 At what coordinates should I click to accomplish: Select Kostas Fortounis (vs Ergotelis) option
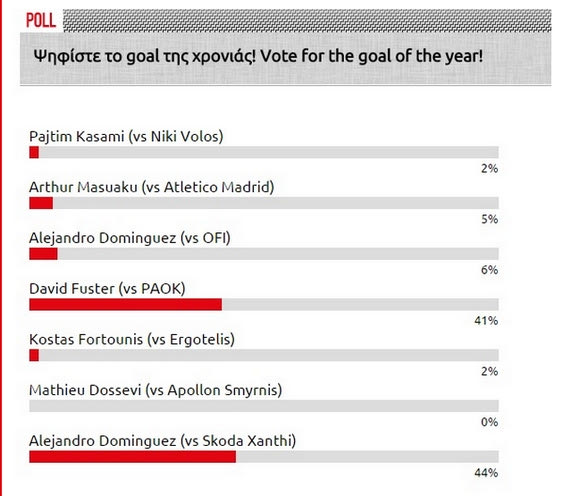132,339
